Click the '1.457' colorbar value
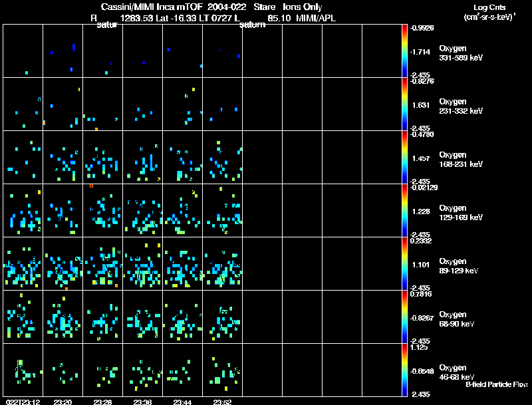This screenshot has width=532, height=405. [421, 158]
